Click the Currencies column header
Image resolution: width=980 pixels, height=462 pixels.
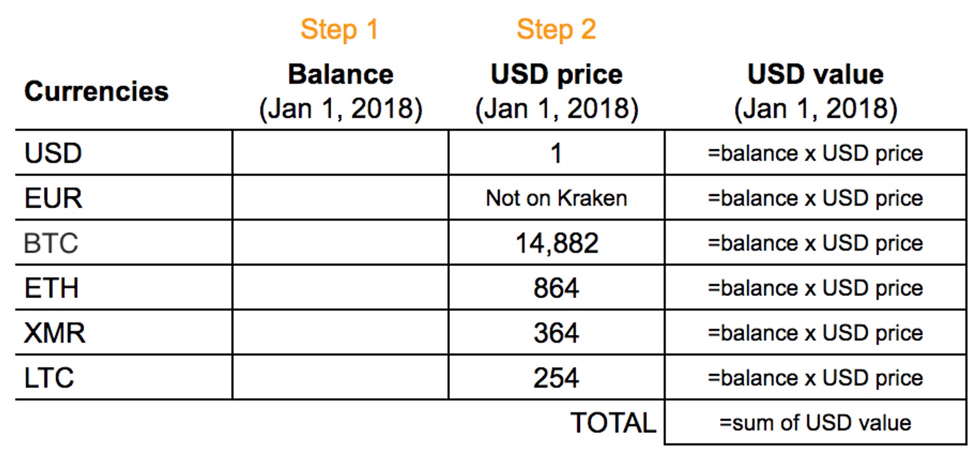(96, 91)
